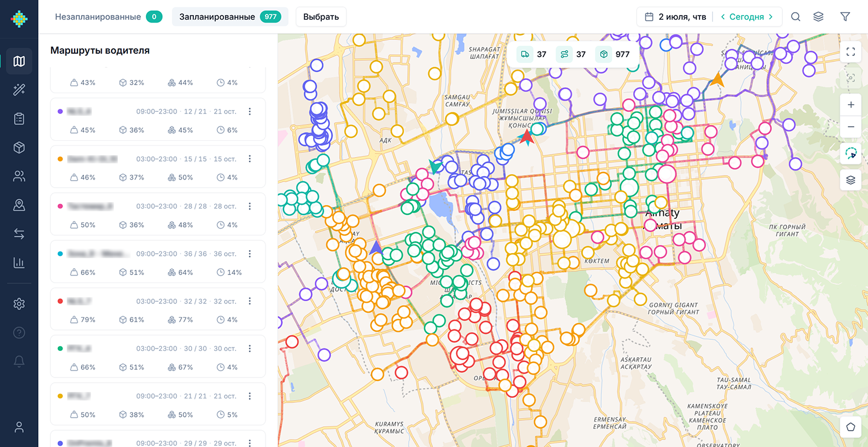The height and width of the screenshot is (447, 868).
Task: Go to the next day with right chevron
Action: (771, 17)
